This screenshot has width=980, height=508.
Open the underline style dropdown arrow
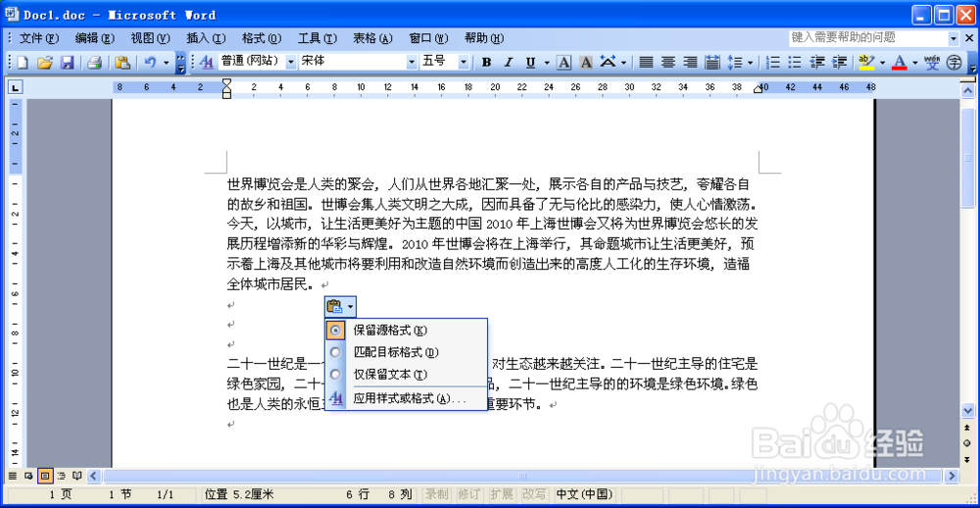pyautogui.click(x=546, y=62)
